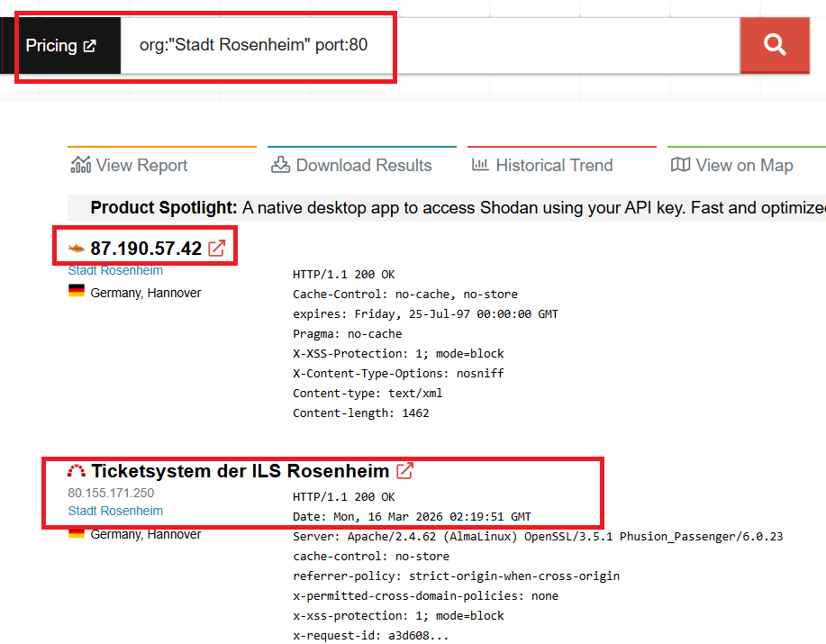Open external link icon beside Ticketsystem der ILS Rosenheim
Screen dimensions: 826x644
click(x=405, y=470)
